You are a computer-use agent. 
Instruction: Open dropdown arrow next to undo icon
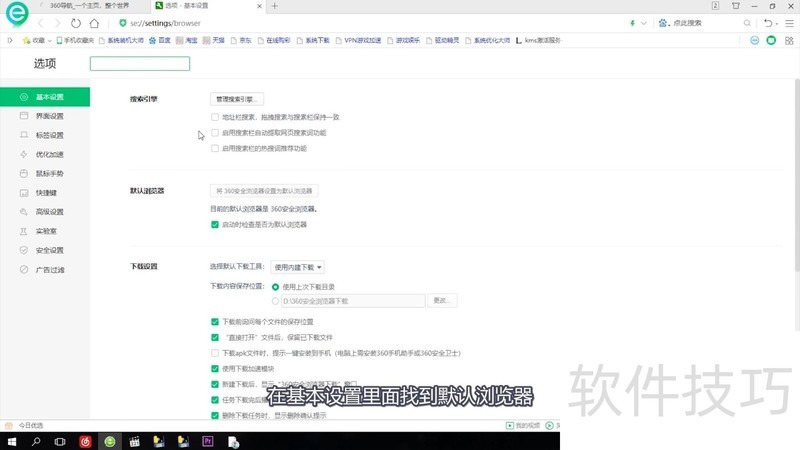coord(777,24)
